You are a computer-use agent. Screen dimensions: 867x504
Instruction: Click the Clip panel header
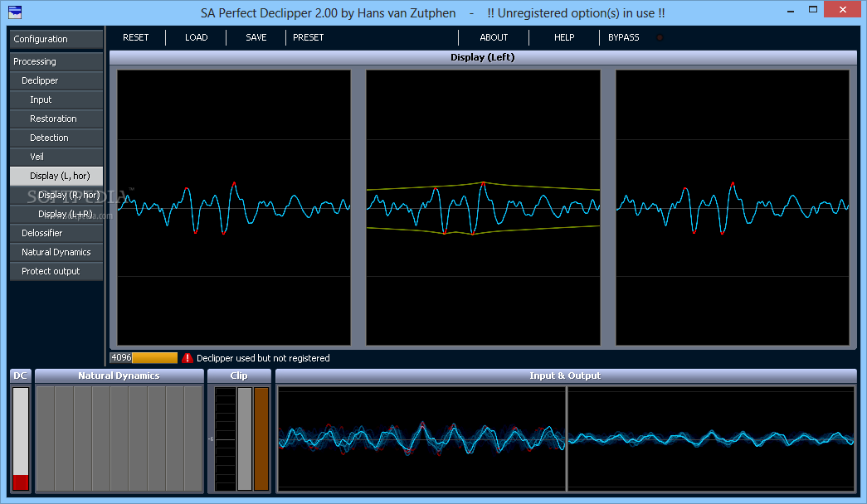point(239,376)
